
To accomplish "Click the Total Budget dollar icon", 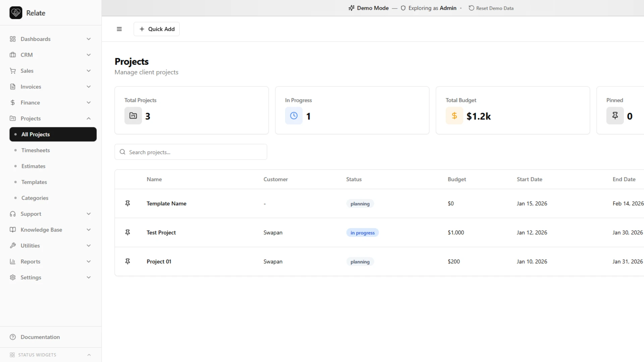I will 454,116.
